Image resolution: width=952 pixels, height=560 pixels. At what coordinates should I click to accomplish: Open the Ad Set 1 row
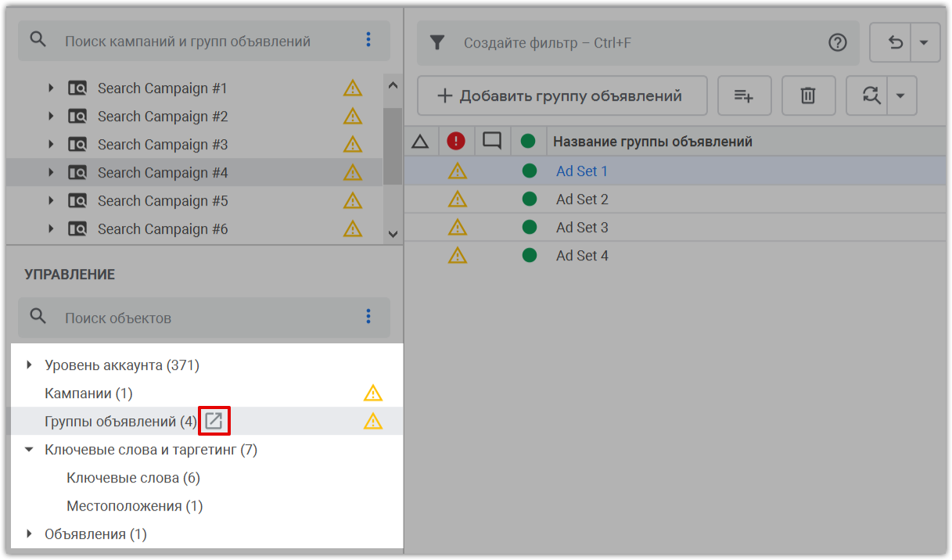coord(582,171)
